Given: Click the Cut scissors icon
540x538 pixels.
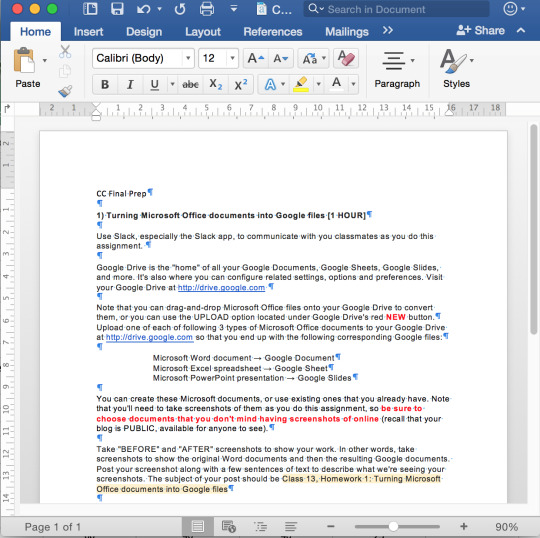Looking at the screenshot, I should 65,51.
